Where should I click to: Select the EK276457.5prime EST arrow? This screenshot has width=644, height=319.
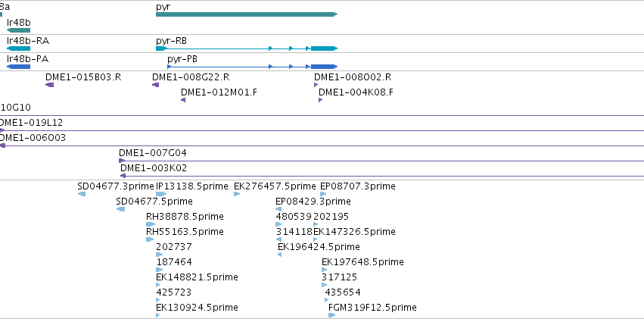[x=237, y=194]
